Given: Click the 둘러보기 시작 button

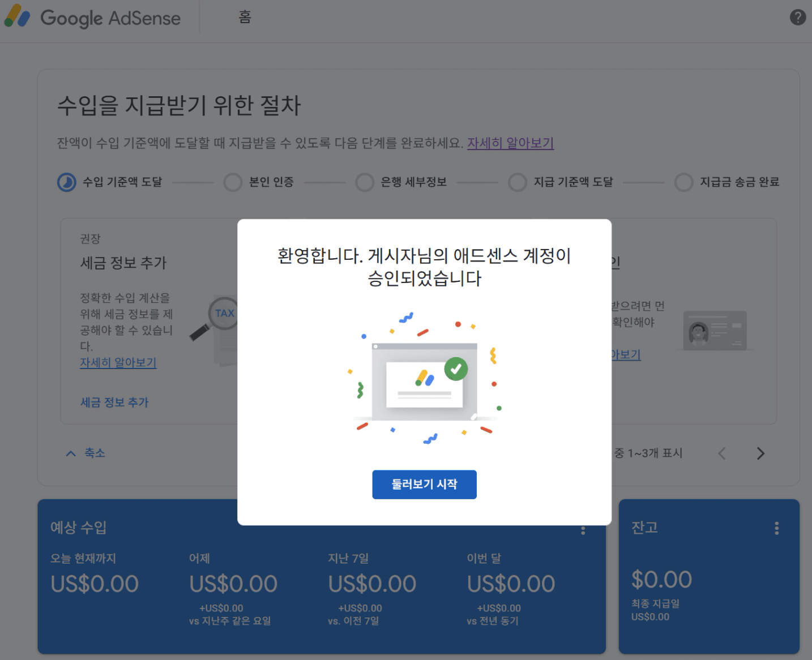Looking at the screenshot, I should [424, 485].
